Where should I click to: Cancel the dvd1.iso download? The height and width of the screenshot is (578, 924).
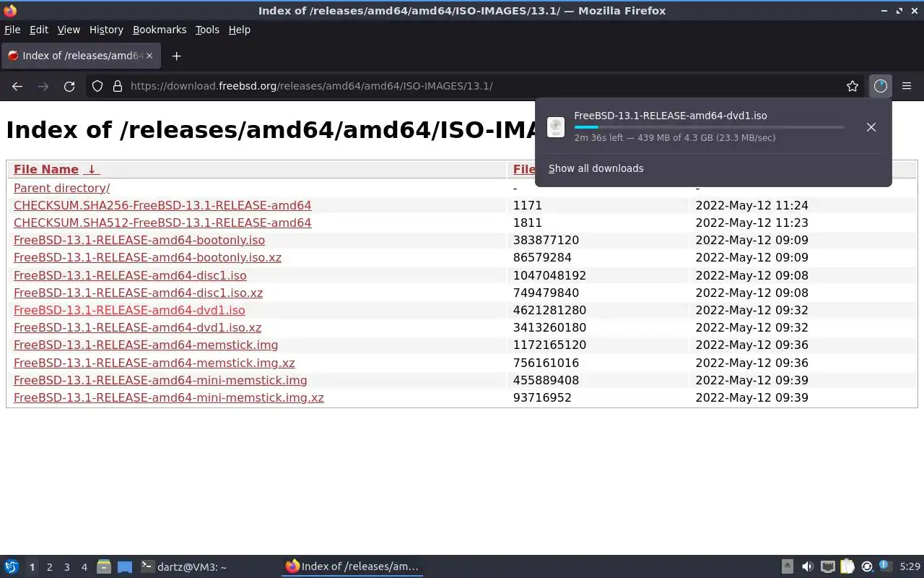[871, 127]
